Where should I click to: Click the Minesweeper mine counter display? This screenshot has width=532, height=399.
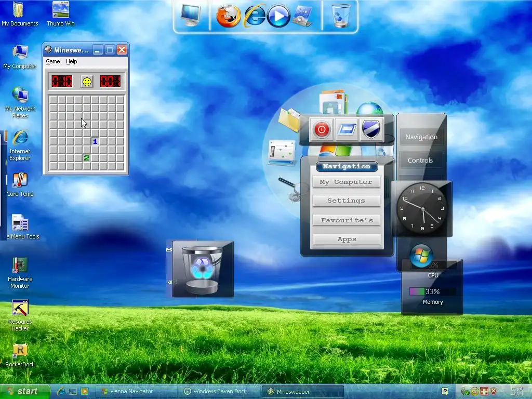62,82
